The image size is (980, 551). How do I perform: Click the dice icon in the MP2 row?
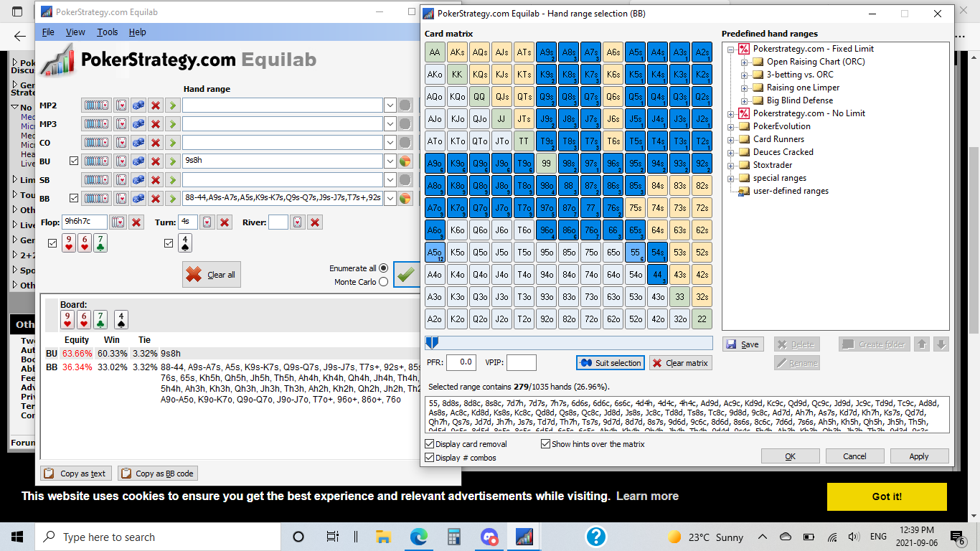click(x=138, y=105)
